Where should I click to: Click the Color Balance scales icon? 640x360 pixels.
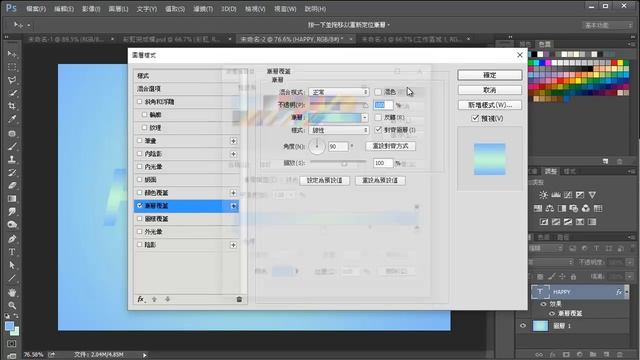550,209
